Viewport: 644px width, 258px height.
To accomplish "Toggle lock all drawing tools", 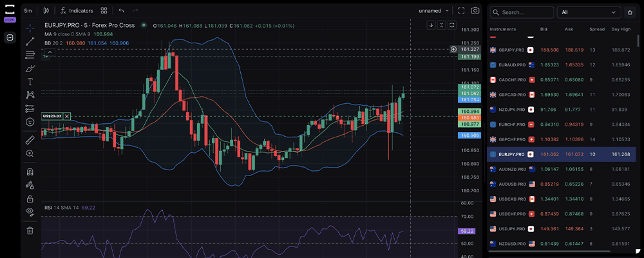I will 30,198.
